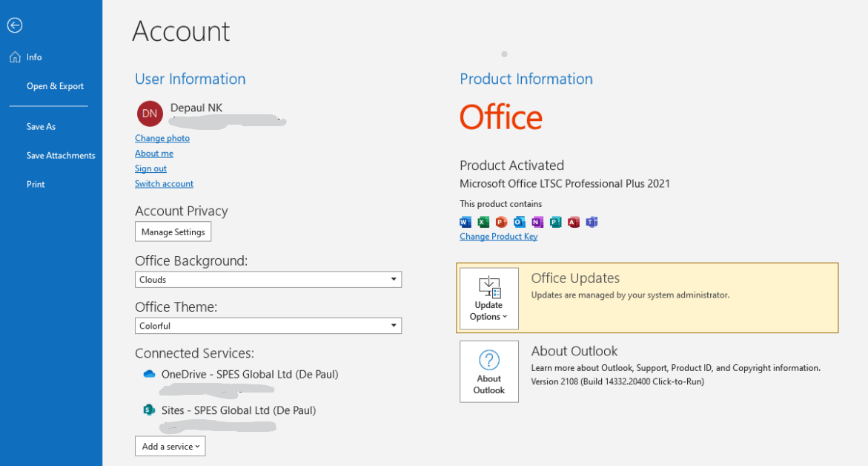Click the About Outlook question mark icon
The height and width of the screenshot is (466, 868).
[488, 360]
